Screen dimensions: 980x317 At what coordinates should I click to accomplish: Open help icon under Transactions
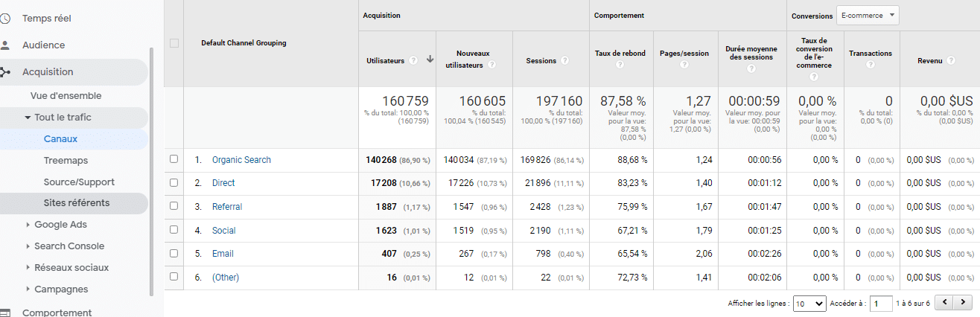click(870, 65)
